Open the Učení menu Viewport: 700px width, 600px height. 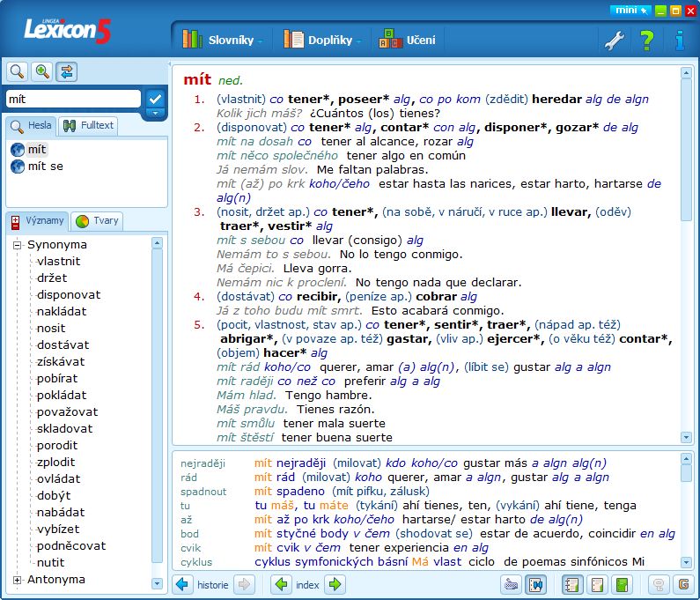tap(407, 40)
